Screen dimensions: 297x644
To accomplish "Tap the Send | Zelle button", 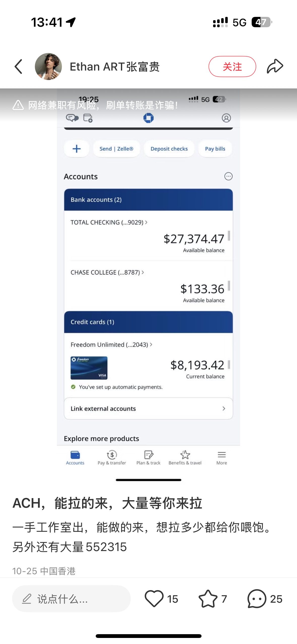I will [x=116, y=149].
